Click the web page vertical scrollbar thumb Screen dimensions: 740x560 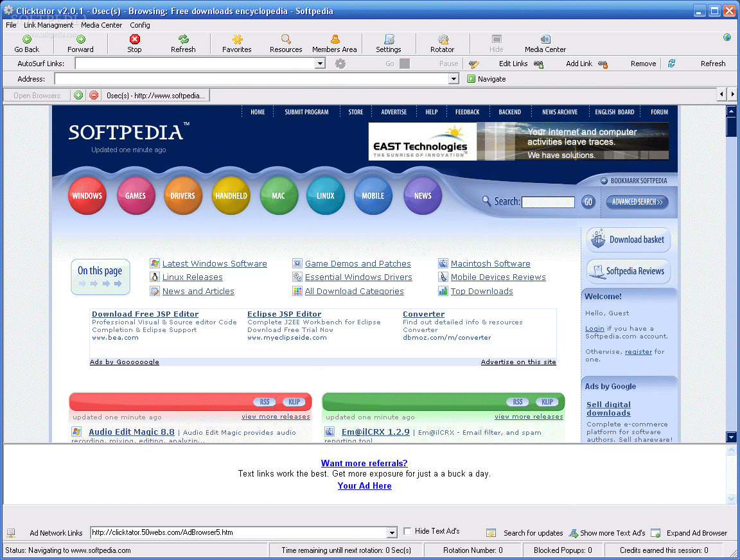pos(731,127)
